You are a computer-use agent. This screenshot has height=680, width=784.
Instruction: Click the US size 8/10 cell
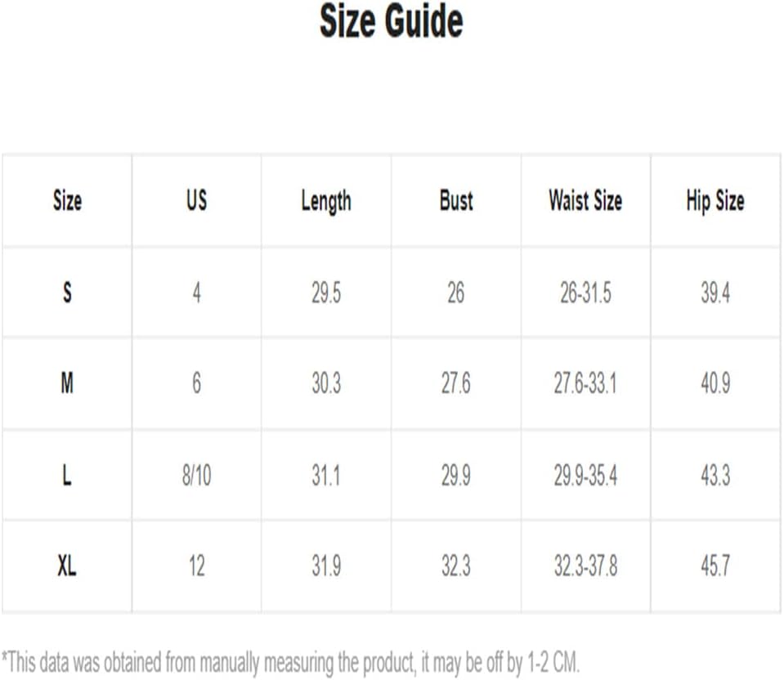[x=196, y=475]
